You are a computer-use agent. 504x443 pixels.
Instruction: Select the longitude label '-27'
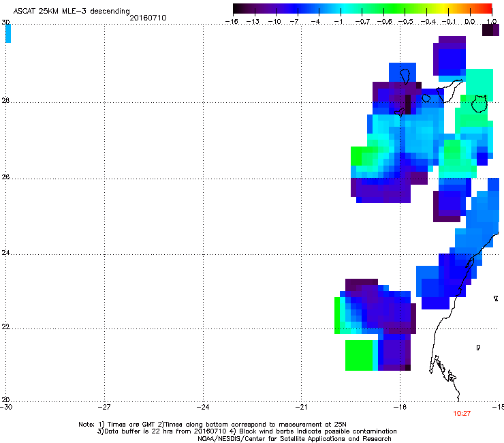pyautogui.click(x=104, y=407)
